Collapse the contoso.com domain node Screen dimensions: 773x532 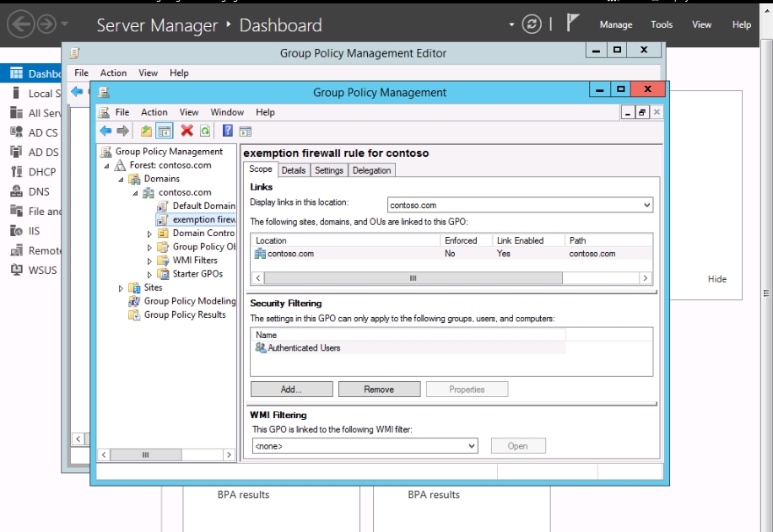pyautogui.click(x=135, y=194)
